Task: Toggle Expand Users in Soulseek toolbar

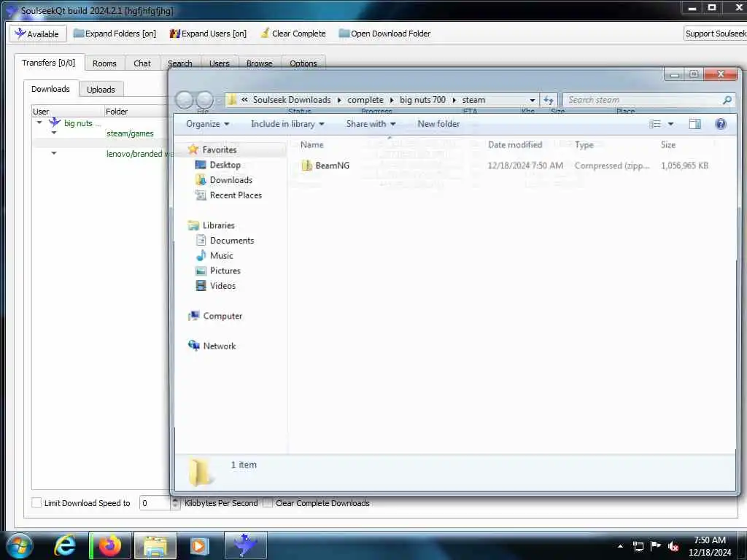Action: [x=208, y=34]
